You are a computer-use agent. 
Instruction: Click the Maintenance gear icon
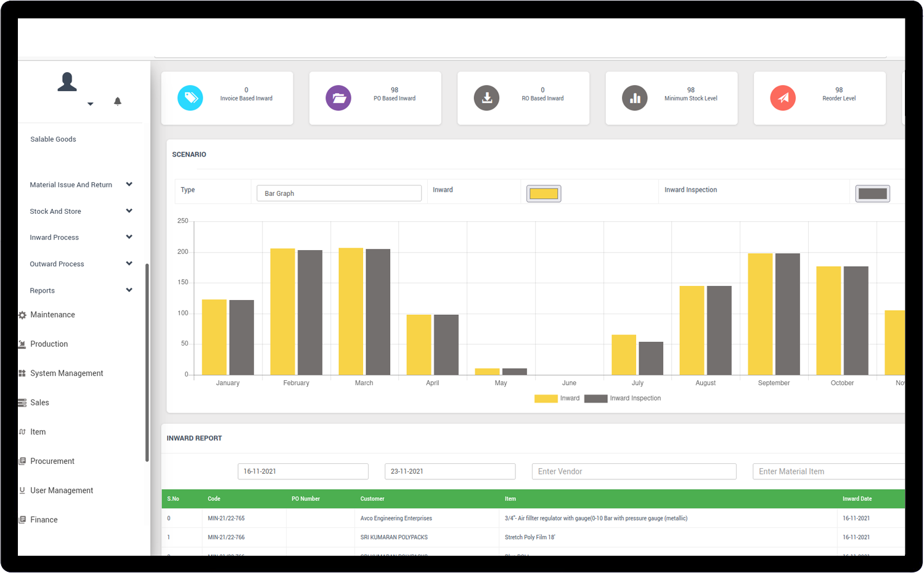point(22,315)
